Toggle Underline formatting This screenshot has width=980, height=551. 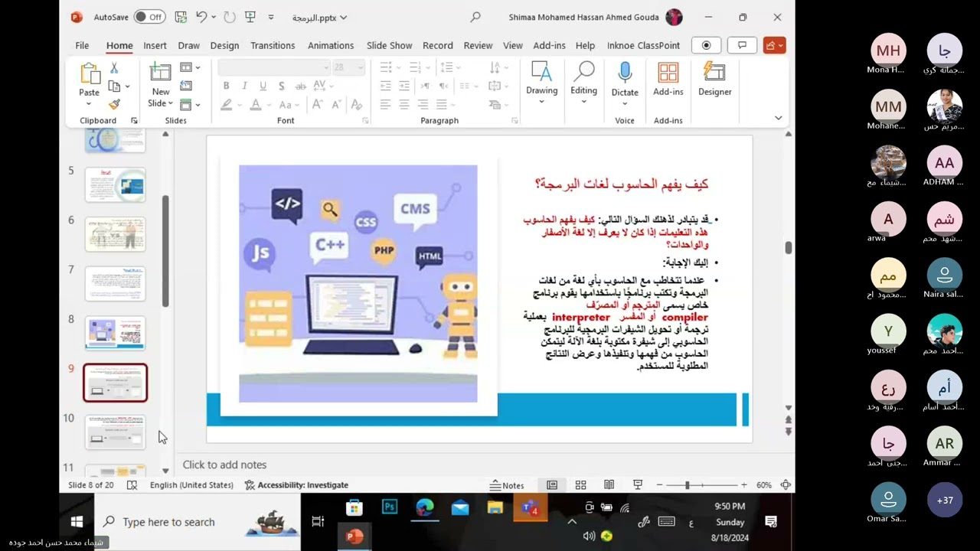click(263, 86)
